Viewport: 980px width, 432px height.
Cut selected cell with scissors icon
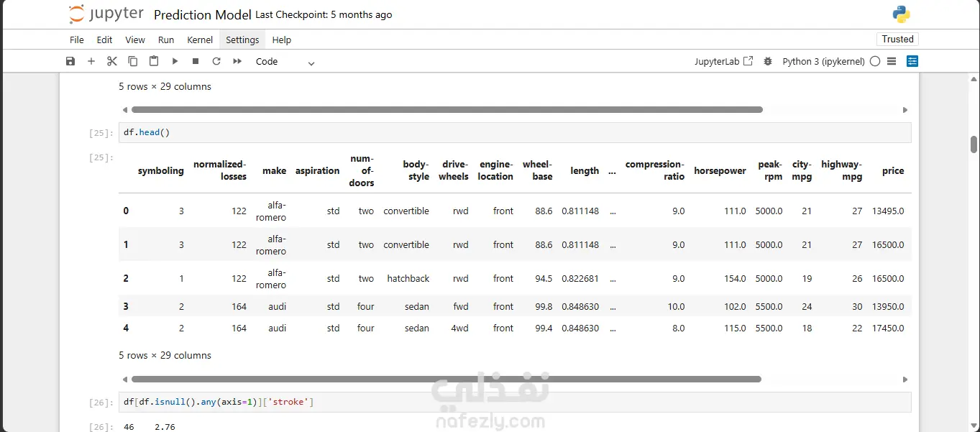point(112,62)
